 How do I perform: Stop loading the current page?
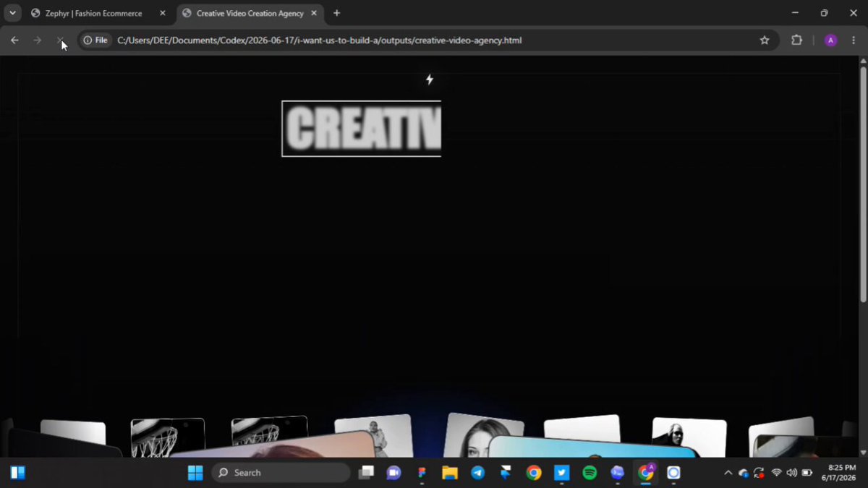tap(60, 40)
